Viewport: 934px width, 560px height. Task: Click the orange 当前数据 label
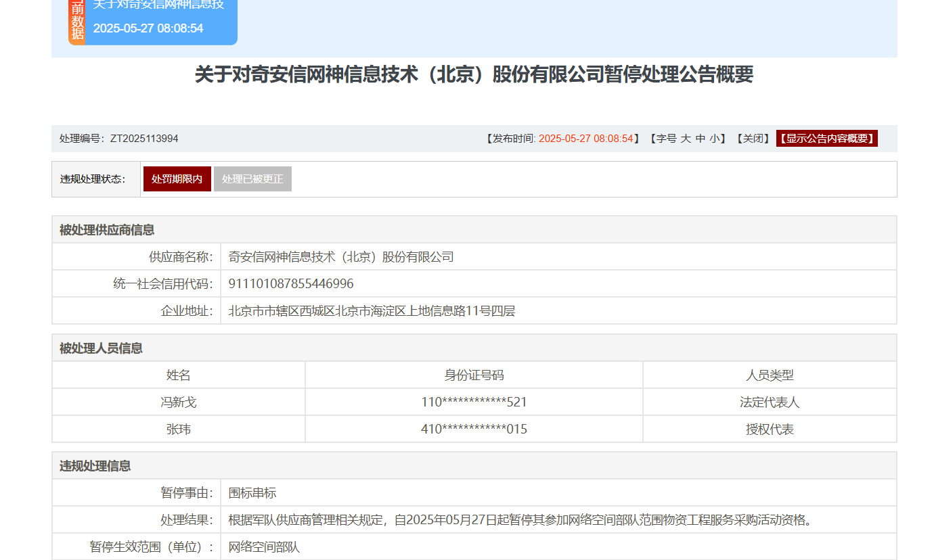[x=77, y=22]
